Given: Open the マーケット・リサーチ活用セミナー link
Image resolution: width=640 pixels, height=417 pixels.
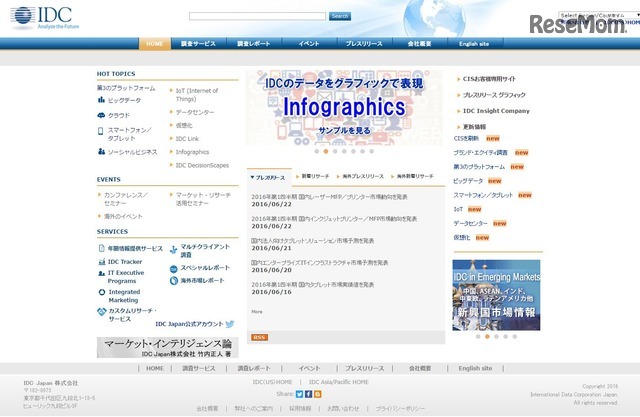Looking at the screenshot, I should tap(203, 199).
